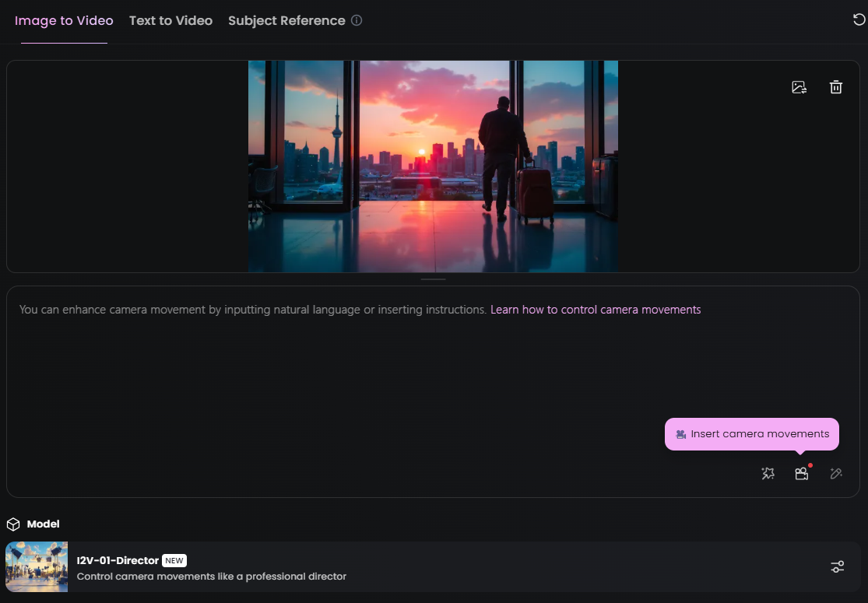Click the NEW badge beside I2V-01-Director
The image size is (868, 603).
point(174,560)
